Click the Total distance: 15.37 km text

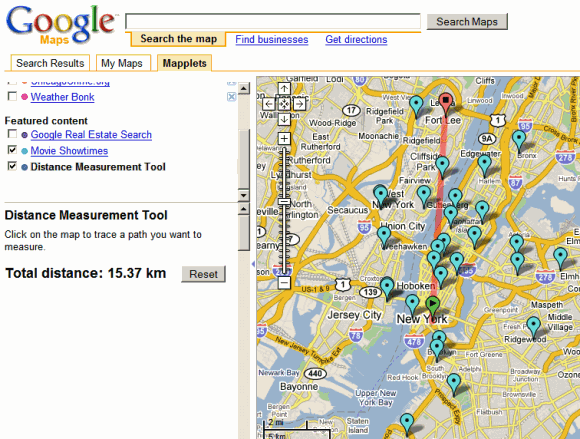click(85, 273)
